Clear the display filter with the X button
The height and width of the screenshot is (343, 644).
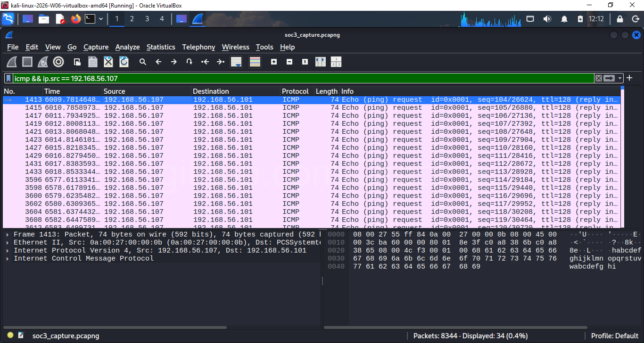point(599,78)
